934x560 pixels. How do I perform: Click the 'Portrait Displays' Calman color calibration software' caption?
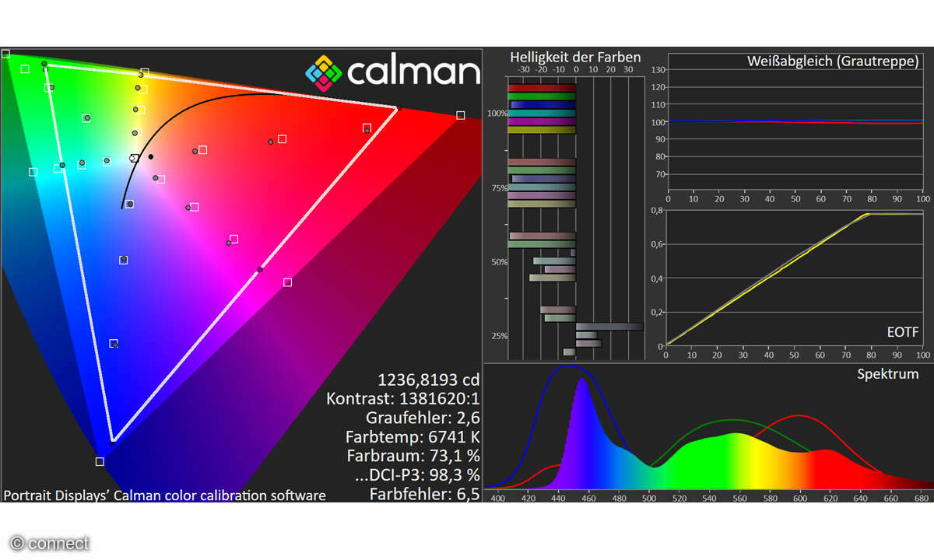[x=165, y=495]
